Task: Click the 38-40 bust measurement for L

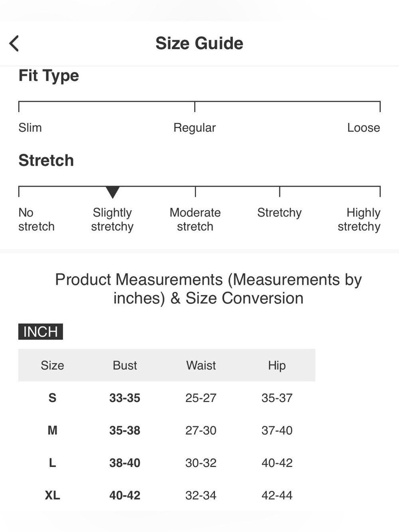Action: (125, 463)
